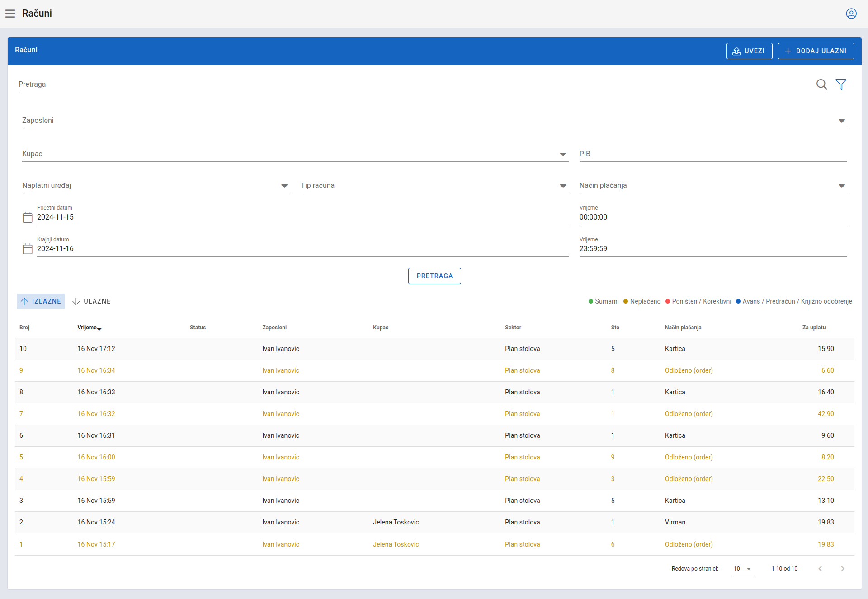The width and height of the screenshot is (868, 599).
Task: Edit start time field 00:00:00
Action: click(713, 217)
